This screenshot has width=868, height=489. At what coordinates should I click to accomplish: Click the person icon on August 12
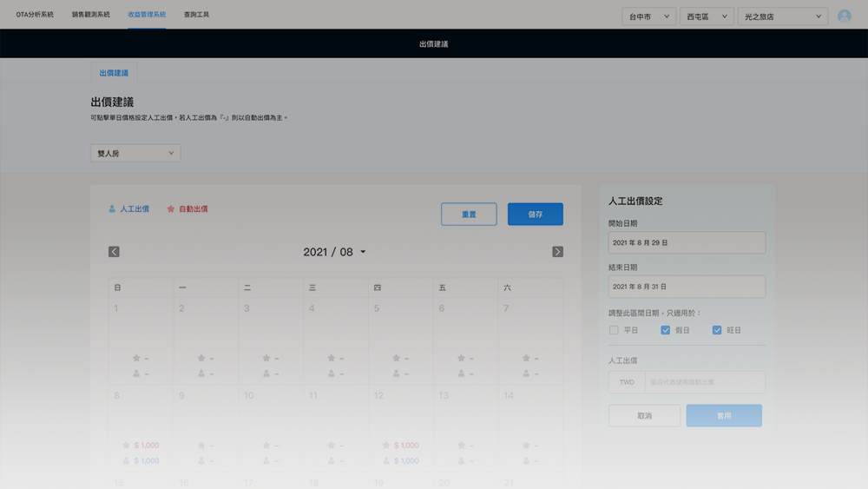(386, 460)
